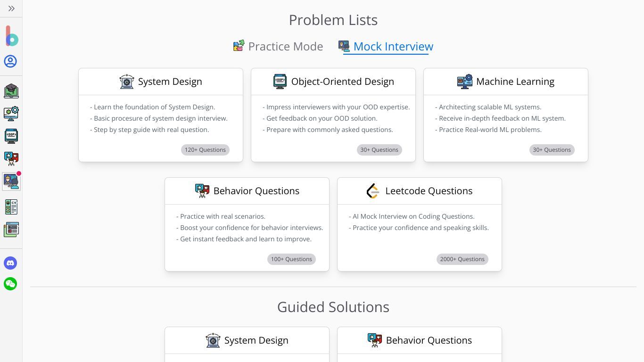
Task: Click the OOP icon on Object-Oriented Design card
Action: coord(280,82)
